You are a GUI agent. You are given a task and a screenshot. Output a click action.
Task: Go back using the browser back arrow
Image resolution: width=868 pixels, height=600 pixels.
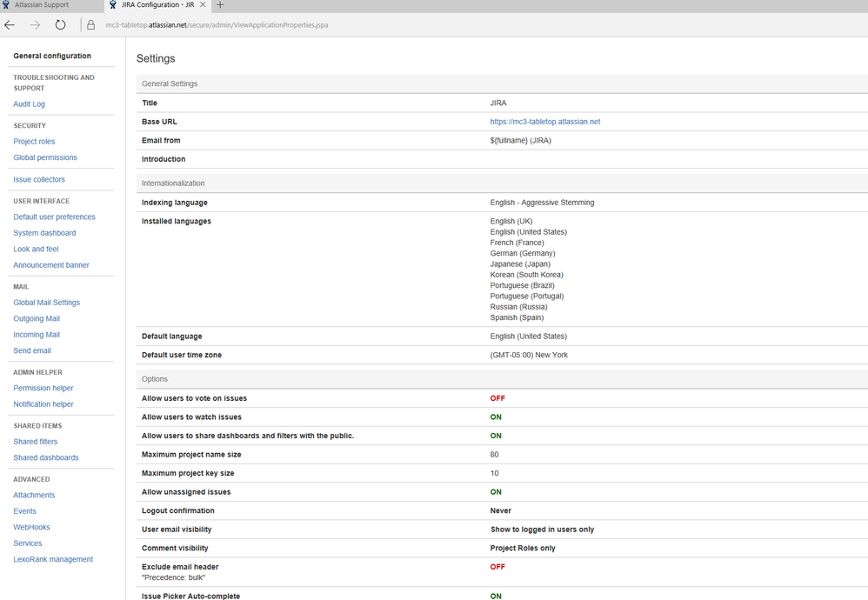[x=10, y=25]
